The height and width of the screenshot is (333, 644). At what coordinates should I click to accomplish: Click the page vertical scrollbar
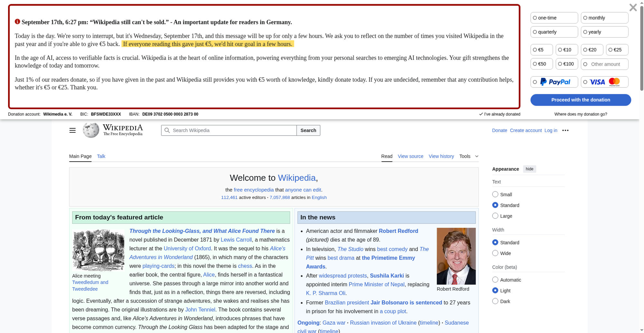click(x=641, y=48)
